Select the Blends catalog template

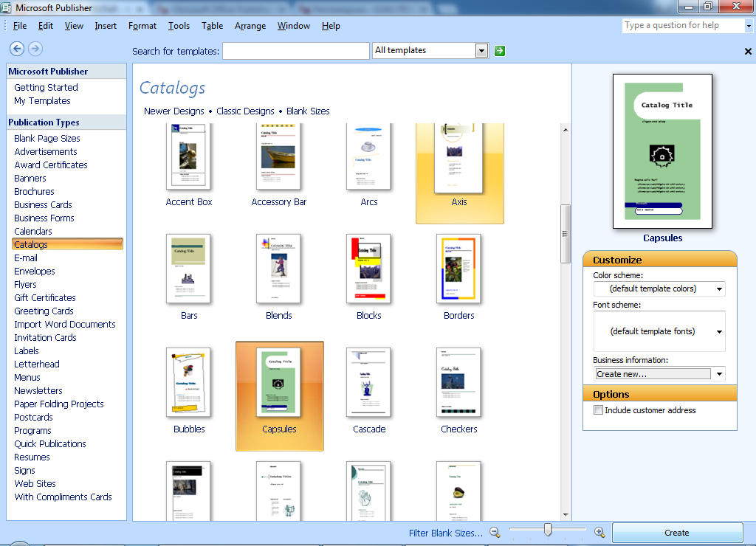coord(278,277)
